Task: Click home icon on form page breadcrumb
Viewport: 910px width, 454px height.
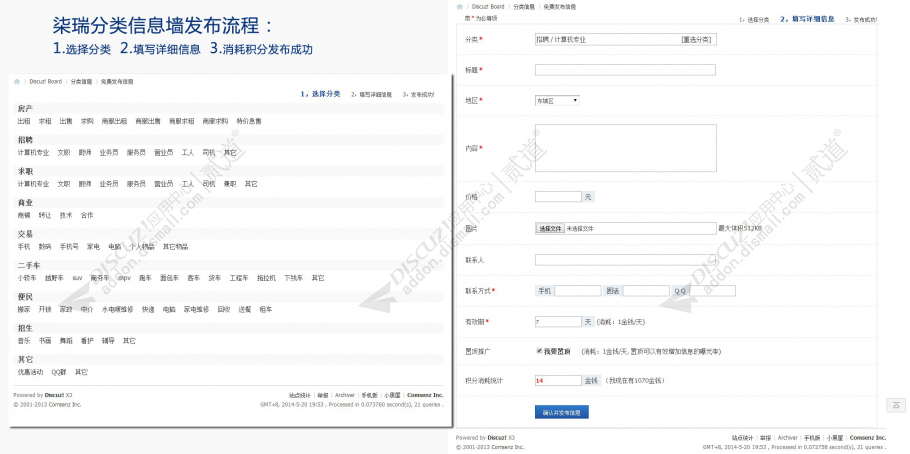Action: click(460, 6)
